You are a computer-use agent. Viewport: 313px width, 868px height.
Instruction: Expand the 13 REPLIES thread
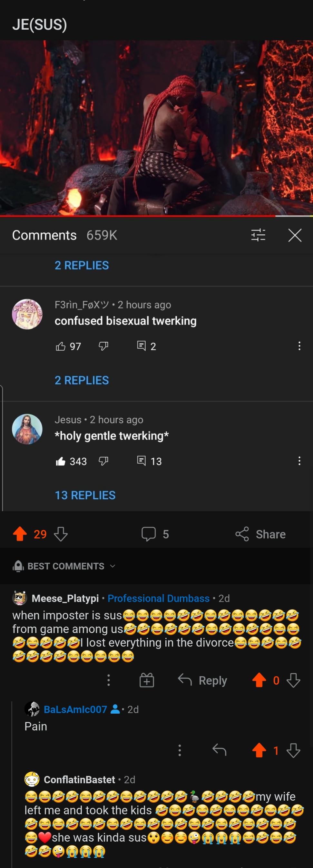85,495
